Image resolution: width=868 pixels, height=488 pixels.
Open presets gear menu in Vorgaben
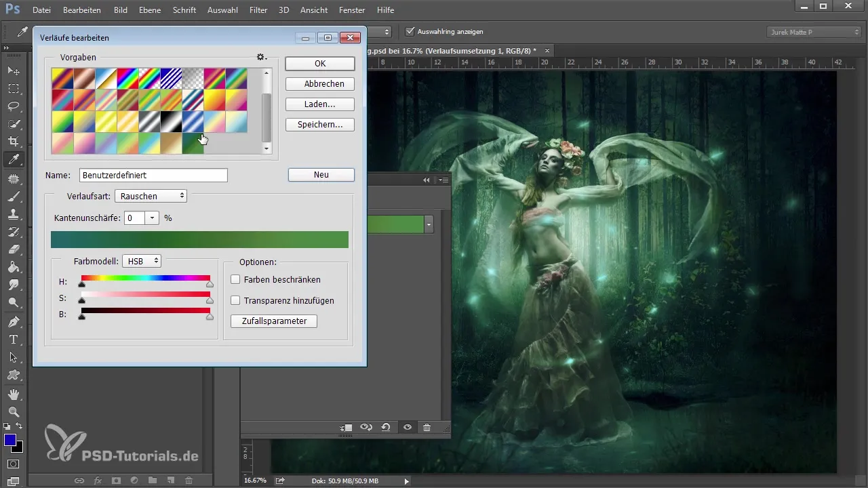pos(262,58)
